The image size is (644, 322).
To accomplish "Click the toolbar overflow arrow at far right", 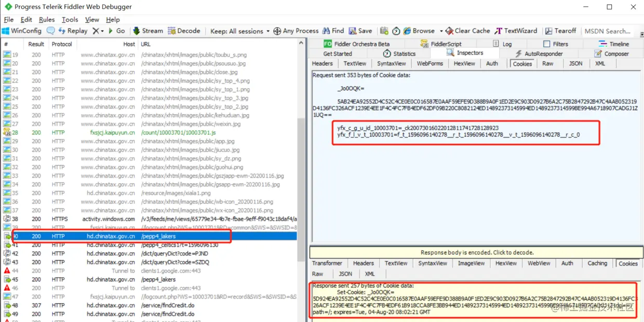I will tap(641, 35).
